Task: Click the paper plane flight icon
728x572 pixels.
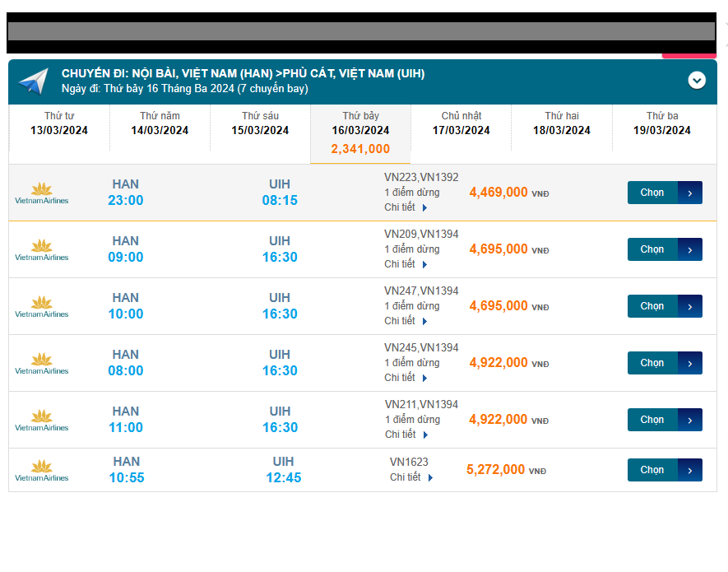Action: [34, 81]
